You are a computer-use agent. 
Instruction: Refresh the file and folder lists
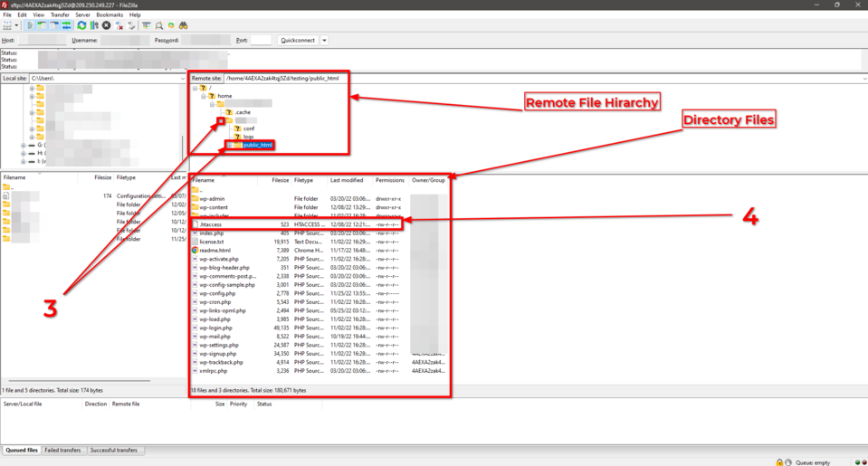pos(82,25)
